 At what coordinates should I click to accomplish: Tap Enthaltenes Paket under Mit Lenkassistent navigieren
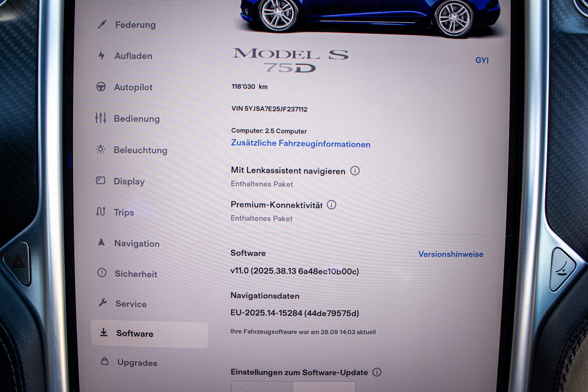point(262,184)
